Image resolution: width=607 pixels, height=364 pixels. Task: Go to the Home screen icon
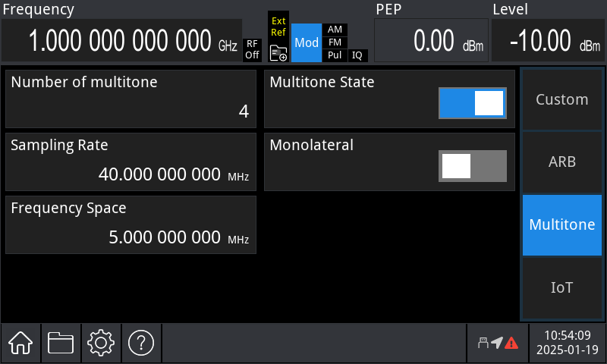point(20,344)
